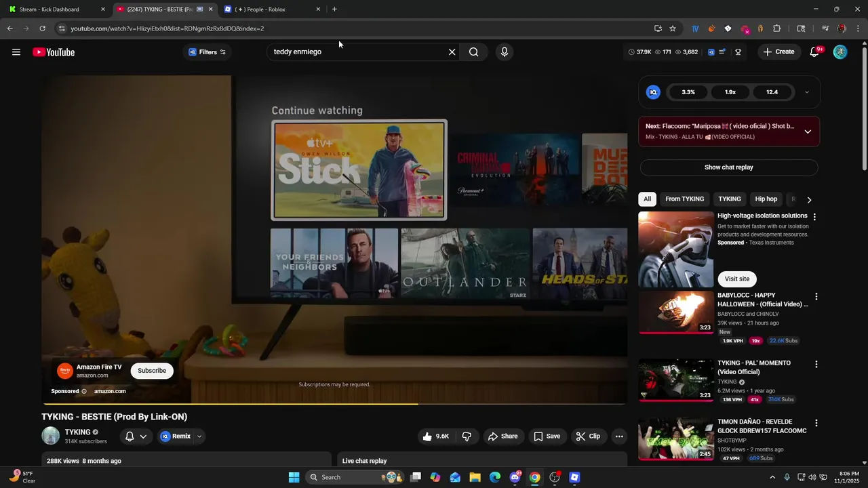Open Discord from taskbar
This screenshot has width=868, height=488.
tap(515, 477)
